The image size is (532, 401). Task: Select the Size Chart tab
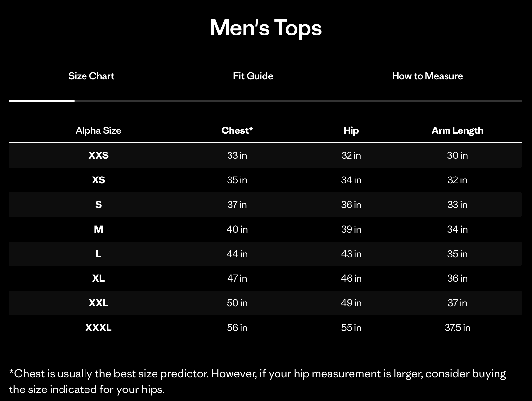[91, 76]
